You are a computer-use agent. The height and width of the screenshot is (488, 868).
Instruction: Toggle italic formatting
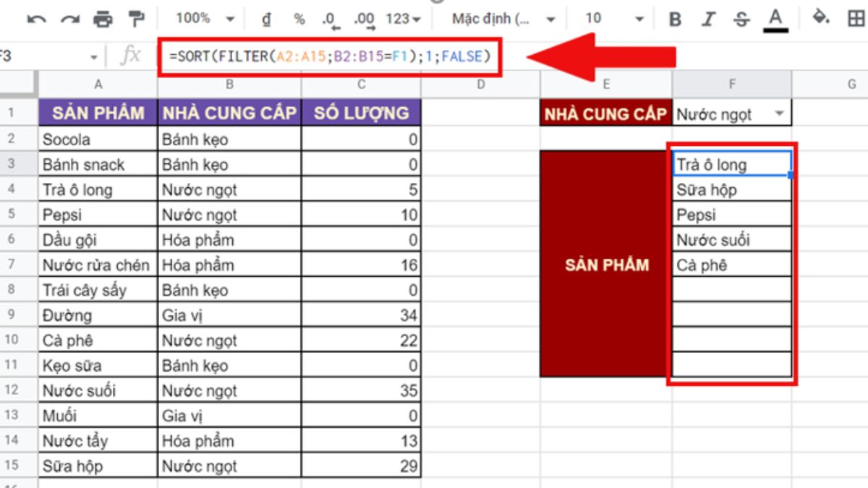pyautogui.click(x=707, y=18)
